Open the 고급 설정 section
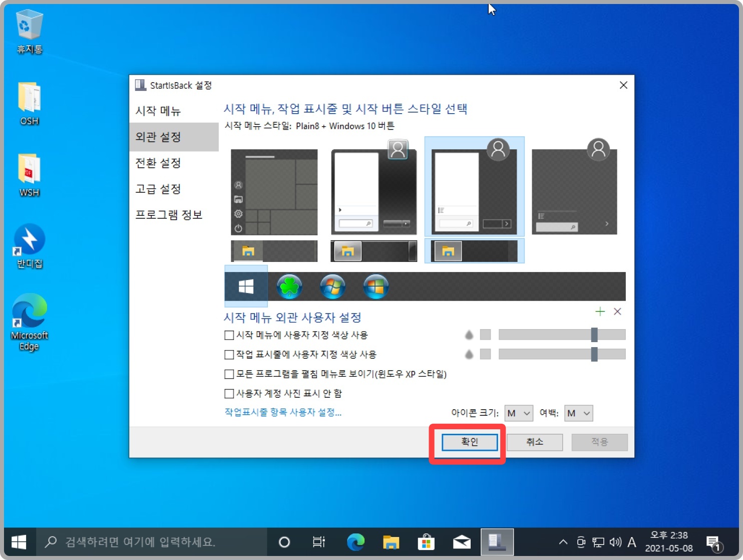Screen dimensions: 743x560 click(157, 189)
